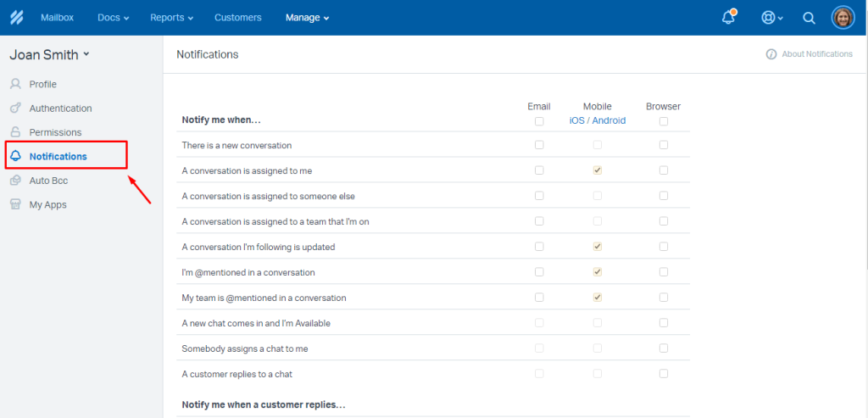Open the notifications bell in top bar
868x418 pixels.
pyautogui.click(x=729, y=17)
